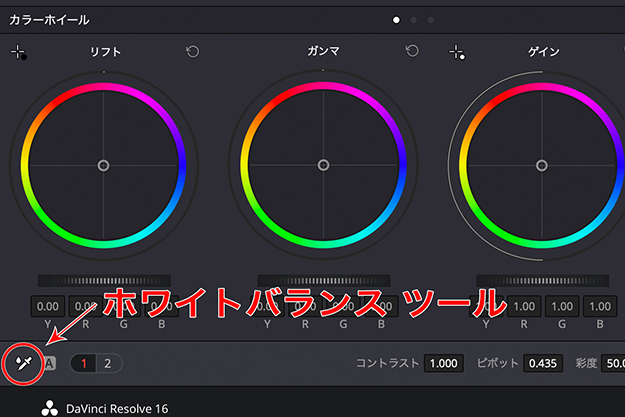Click the Gamma wheel center point
The height and width of the screenshot is (417, 625).
tap(322, 165)
